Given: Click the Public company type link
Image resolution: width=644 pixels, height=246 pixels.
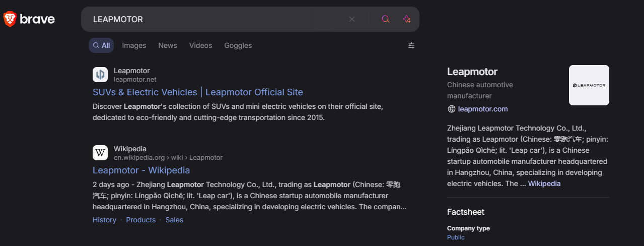Looking at the screenshot, I should click(x=456, y=237).
